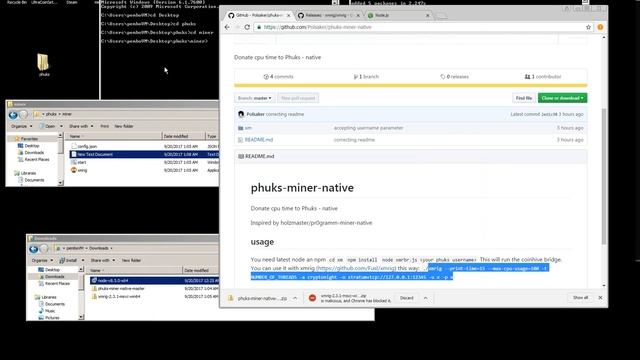
Task: Click New folder in the miner window
Action: [124, 126]
